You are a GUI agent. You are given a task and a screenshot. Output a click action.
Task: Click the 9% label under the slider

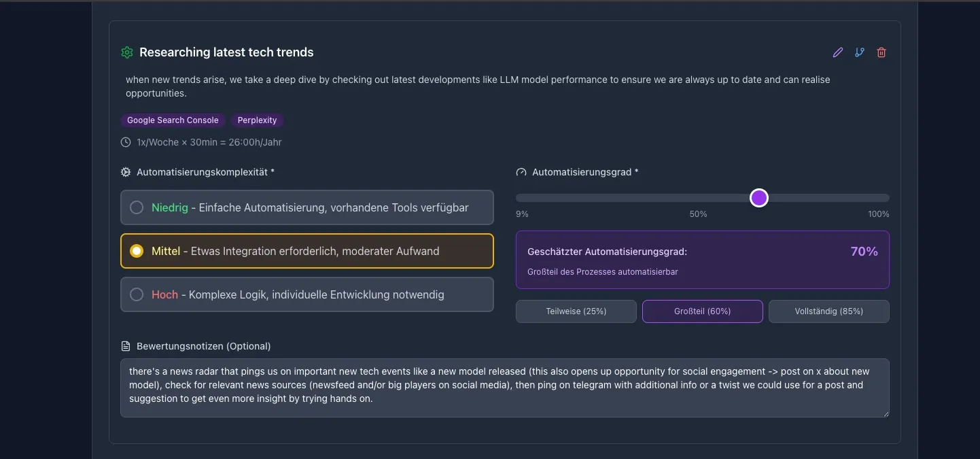tap(522, 214)
